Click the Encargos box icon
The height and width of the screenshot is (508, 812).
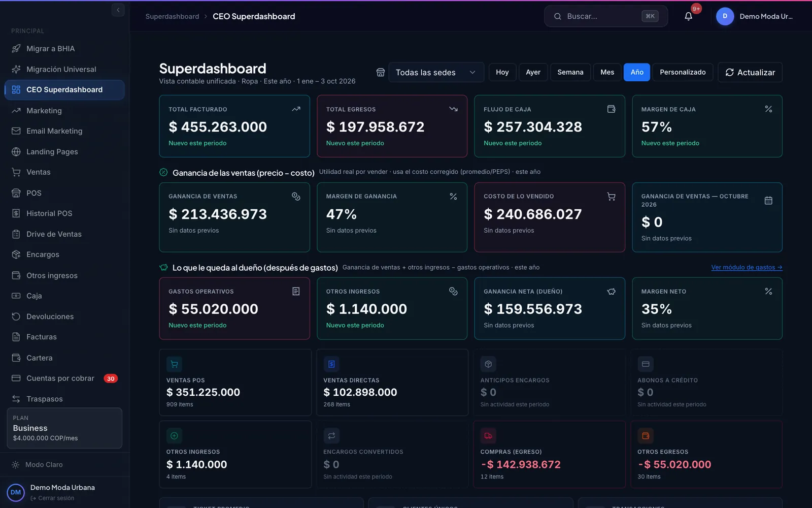pos(16,255)
